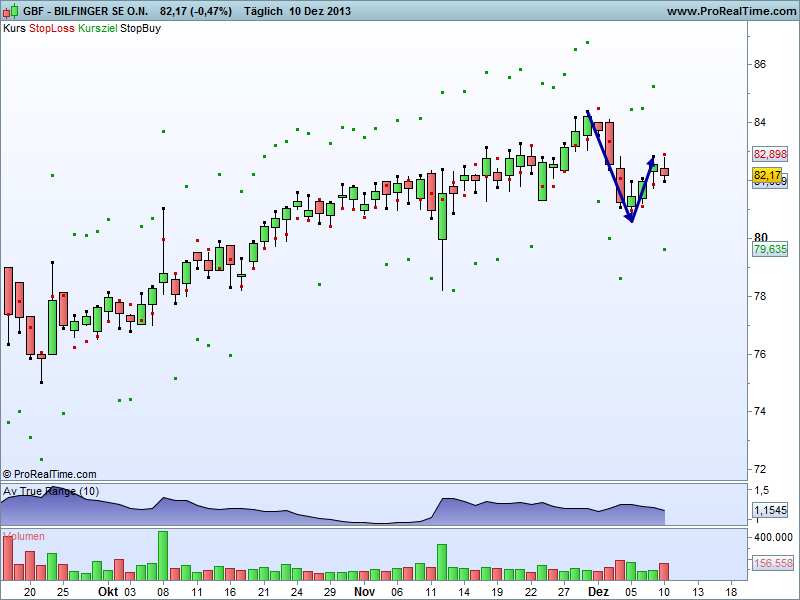Click the 76 price axis label
The height and width of the screenshot is (600, 800).
(x=760, y=354)
